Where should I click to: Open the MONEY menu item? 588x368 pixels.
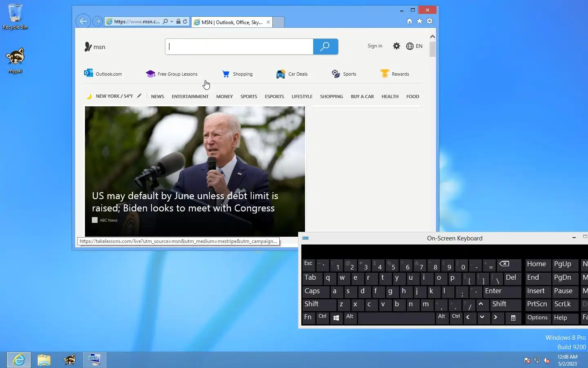[225, 96]
